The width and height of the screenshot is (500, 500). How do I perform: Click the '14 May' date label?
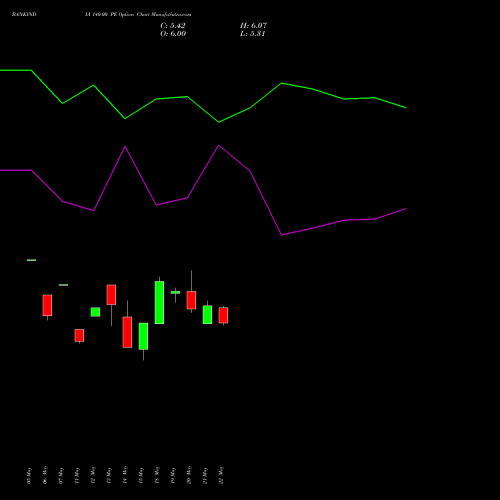click(x=125, y=475)
